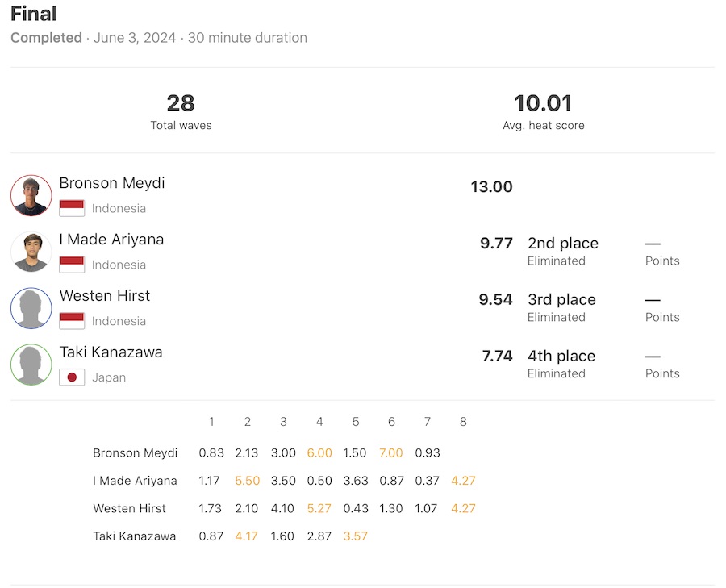Click the 10.01 average heat score
Image resolution: width=726 pixels, height=588 pixels.
pyautogui.click(x=543, y=103)
